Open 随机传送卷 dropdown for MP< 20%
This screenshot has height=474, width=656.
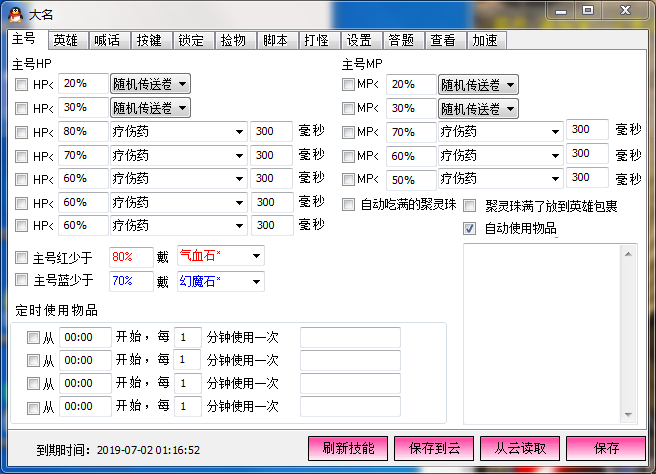[x=478, y=85]
